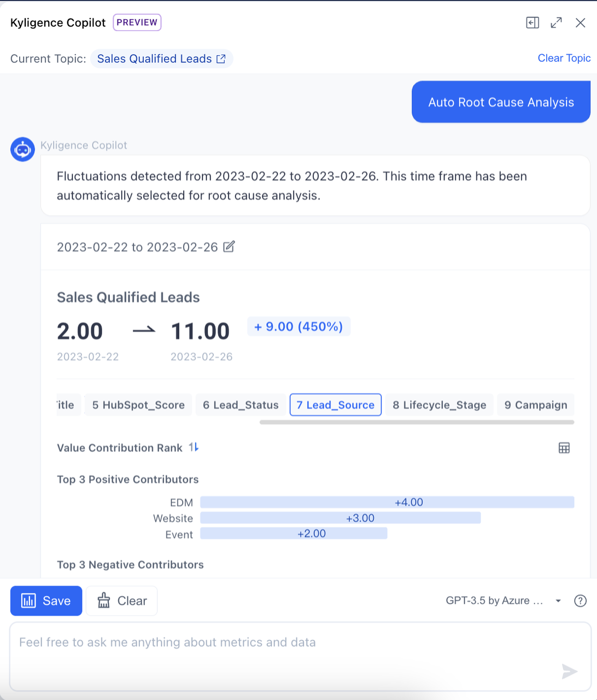Screen dimensions: 597x700
Task: Click the broom icon inside the Clear button
Action: (103, 600)
